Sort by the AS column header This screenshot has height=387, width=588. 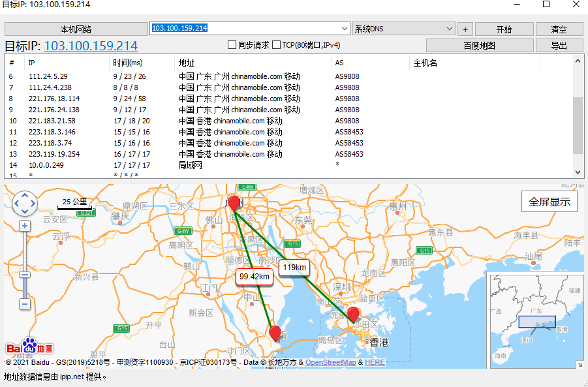(371, 63)
